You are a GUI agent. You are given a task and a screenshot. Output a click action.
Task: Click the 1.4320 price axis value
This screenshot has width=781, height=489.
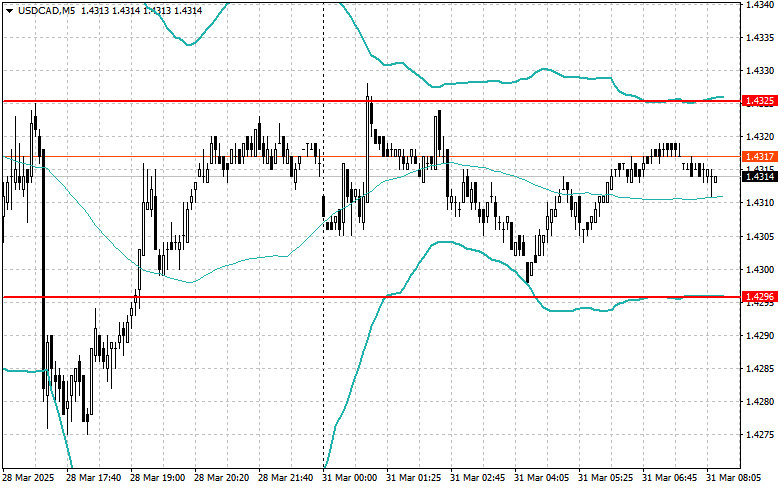pyautogui.click(x=760, y=136)
